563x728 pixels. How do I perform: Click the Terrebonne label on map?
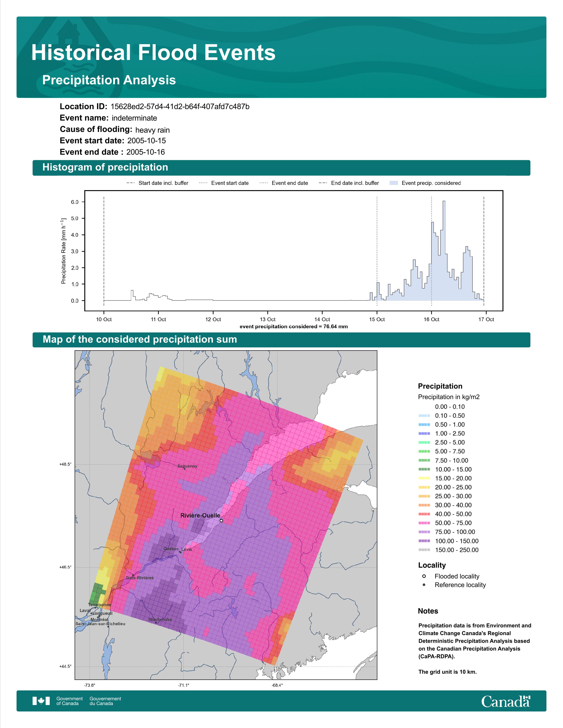(99, 605)
